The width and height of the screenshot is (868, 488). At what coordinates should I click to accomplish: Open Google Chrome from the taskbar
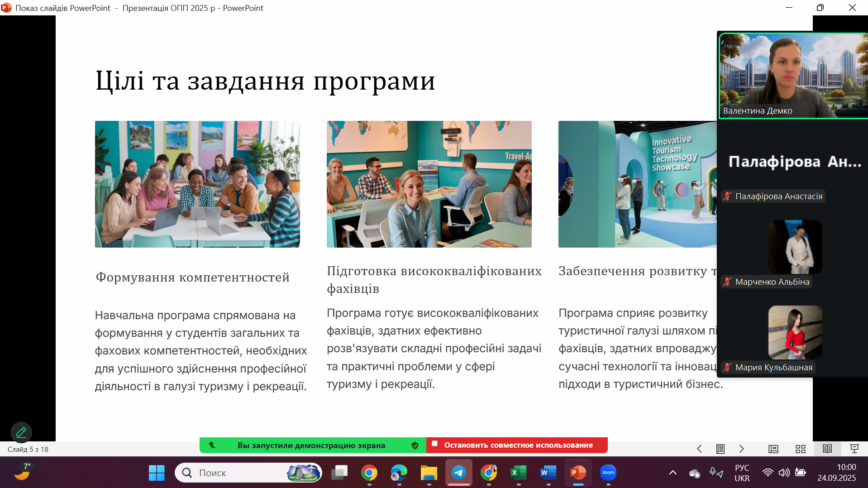click(369, 473)
